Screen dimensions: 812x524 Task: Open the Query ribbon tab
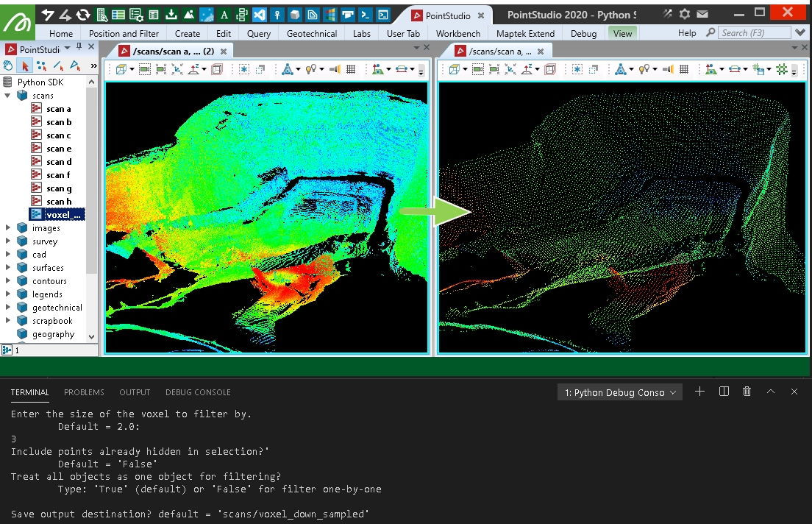click(x=259, y=33)
